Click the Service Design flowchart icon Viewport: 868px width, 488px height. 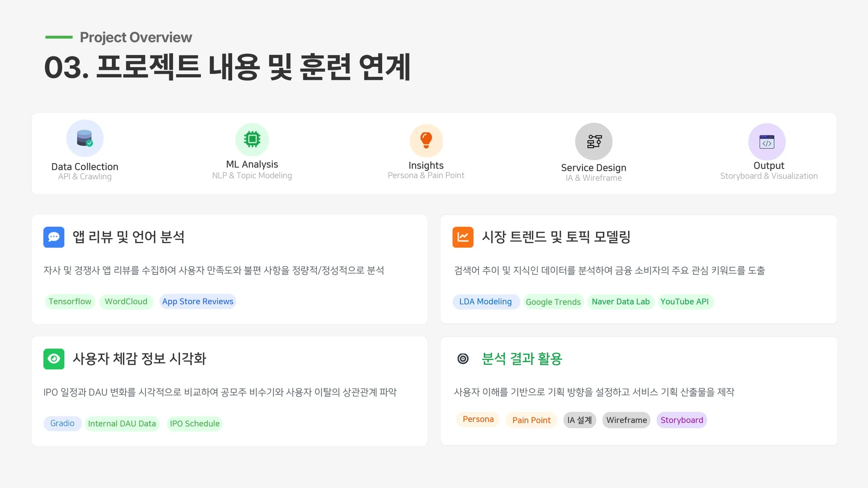click(593, 141)
